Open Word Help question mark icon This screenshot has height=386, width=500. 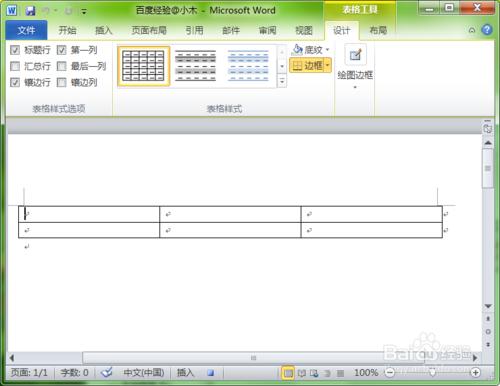pos(487,30)
